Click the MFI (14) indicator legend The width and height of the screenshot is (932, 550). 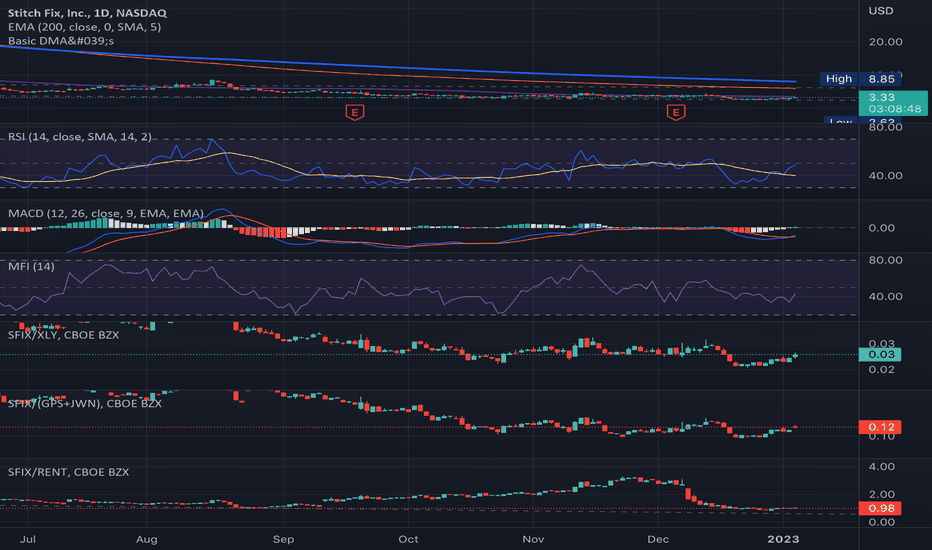[x=31, y=266]
